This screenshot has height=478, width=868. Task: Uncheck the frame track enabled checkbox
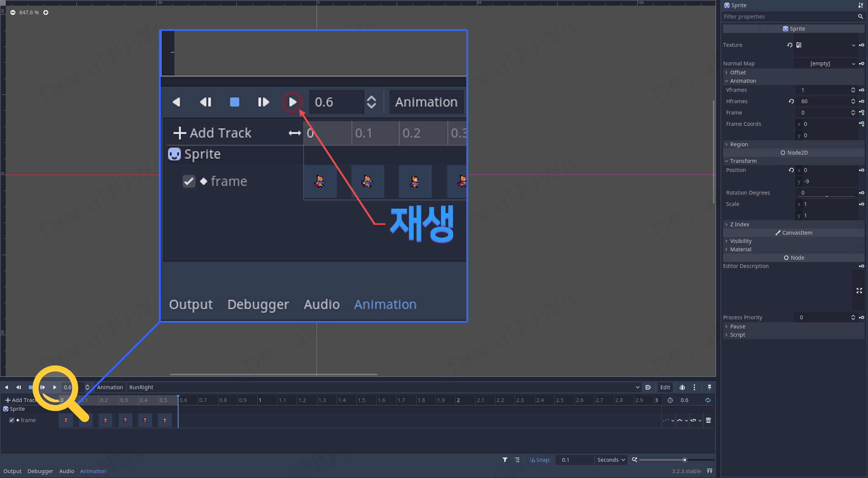(x=12, y=420)
